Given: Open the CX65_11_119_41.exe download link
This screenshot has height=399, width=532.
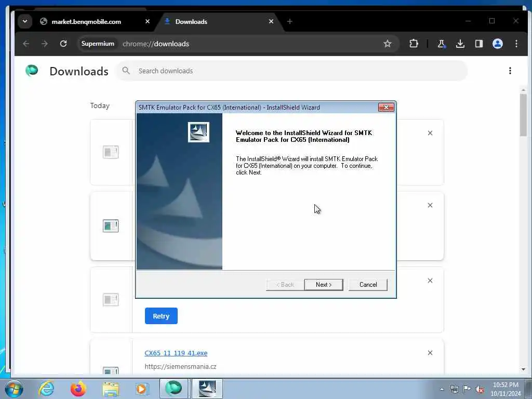Looking at the screenshot, I should pyautogui.click(x=176, y=353).
